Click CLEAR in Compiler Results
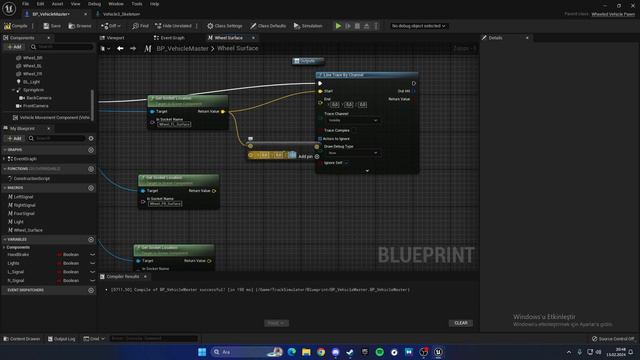Image resolution: width=640 pixels, height=360 pixels. pyautogui.click(x=461, y=323)
